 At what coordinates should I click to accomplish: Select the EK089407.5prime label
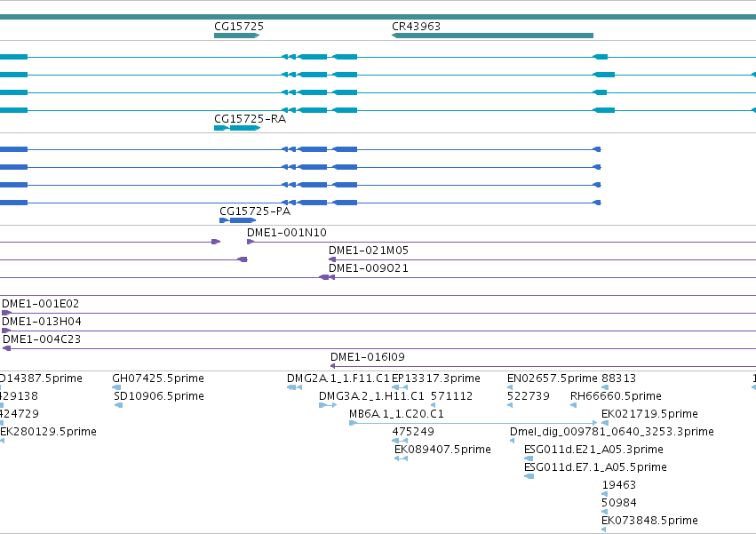442,450
